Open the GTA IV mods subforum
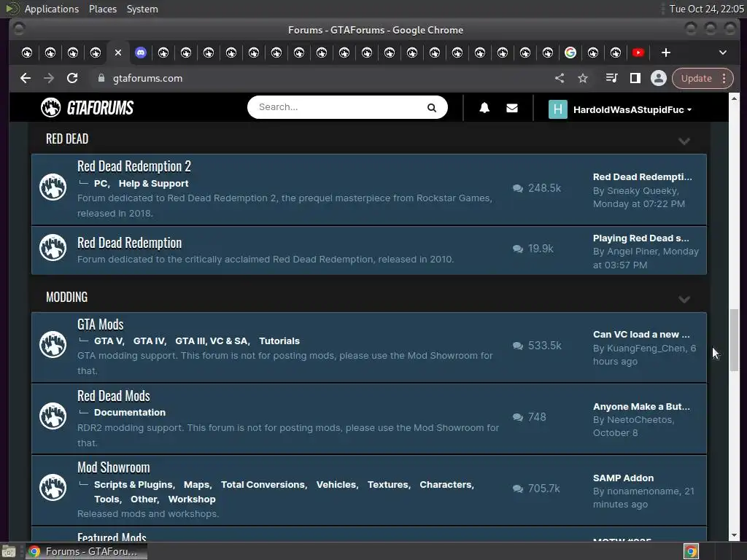747x560 pixels. (x=149, y=341)
